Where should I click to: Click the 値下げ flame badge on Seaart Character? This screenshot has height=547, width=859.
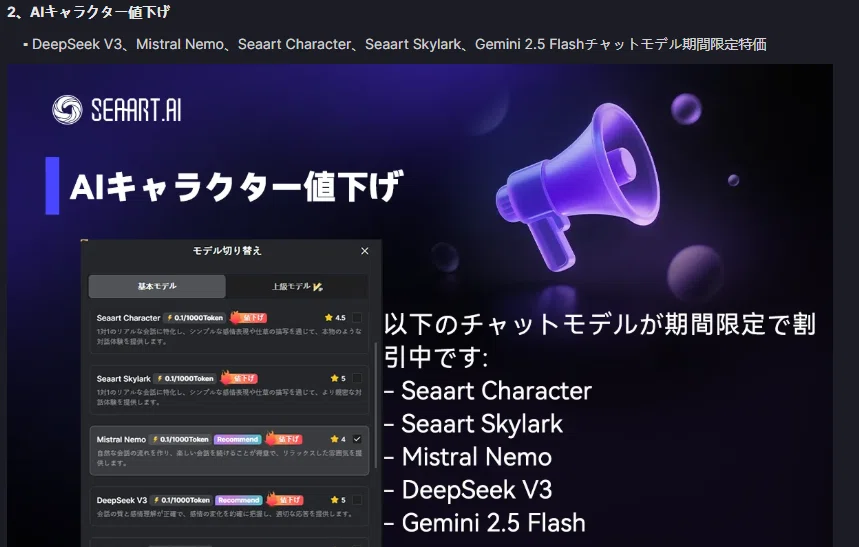[248, 317]
